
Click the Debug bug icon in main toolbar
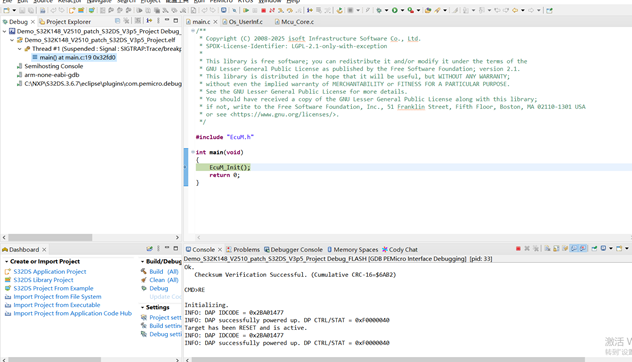tap(379, 10)
